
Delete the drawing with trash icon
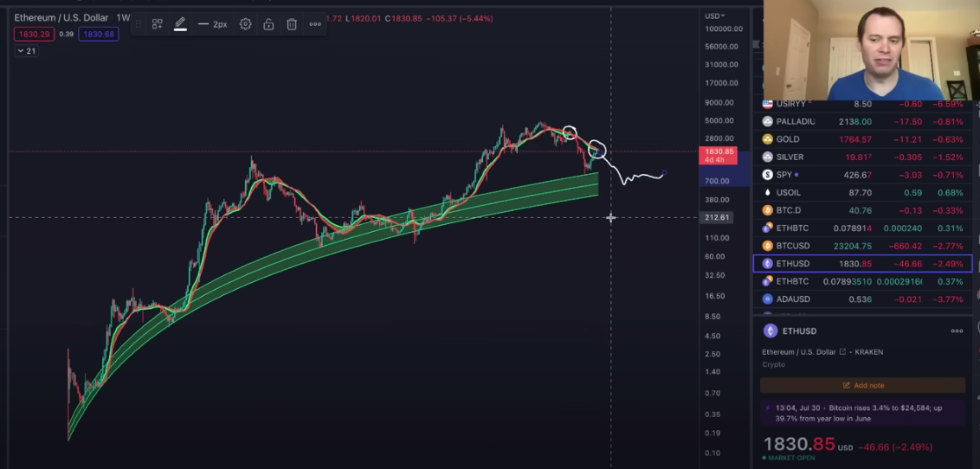click(292, 24)
